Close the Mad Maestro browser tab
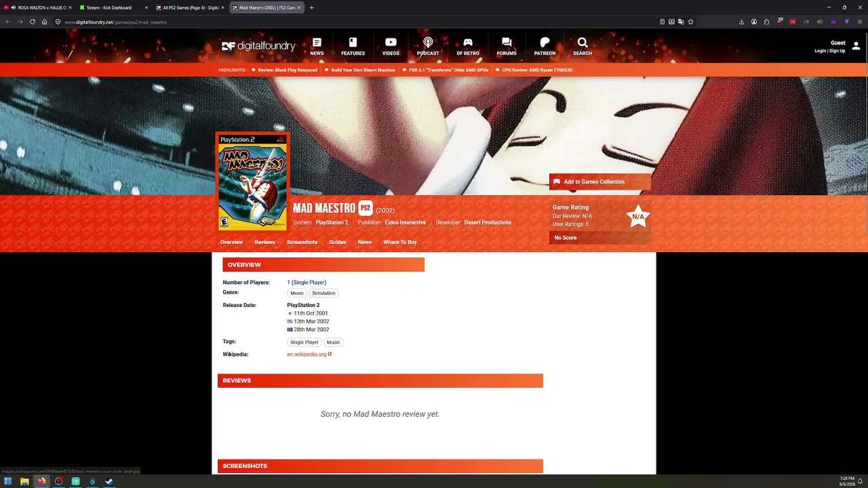This screenshot has width=868, height=488. tap(298, 7)
